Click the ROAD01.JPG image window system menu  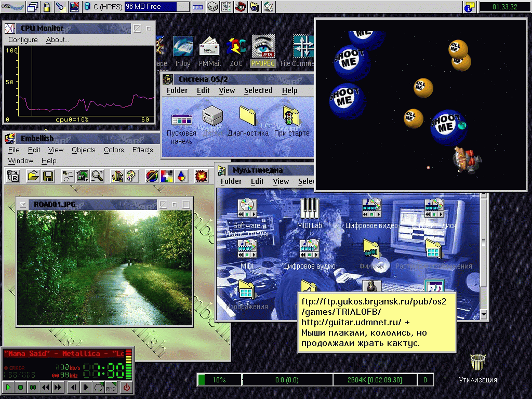23,205
